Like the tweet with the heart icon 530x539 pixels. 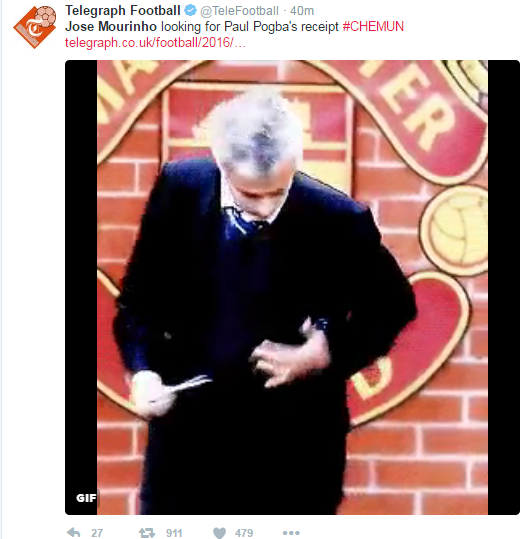[x=219, y=533]
